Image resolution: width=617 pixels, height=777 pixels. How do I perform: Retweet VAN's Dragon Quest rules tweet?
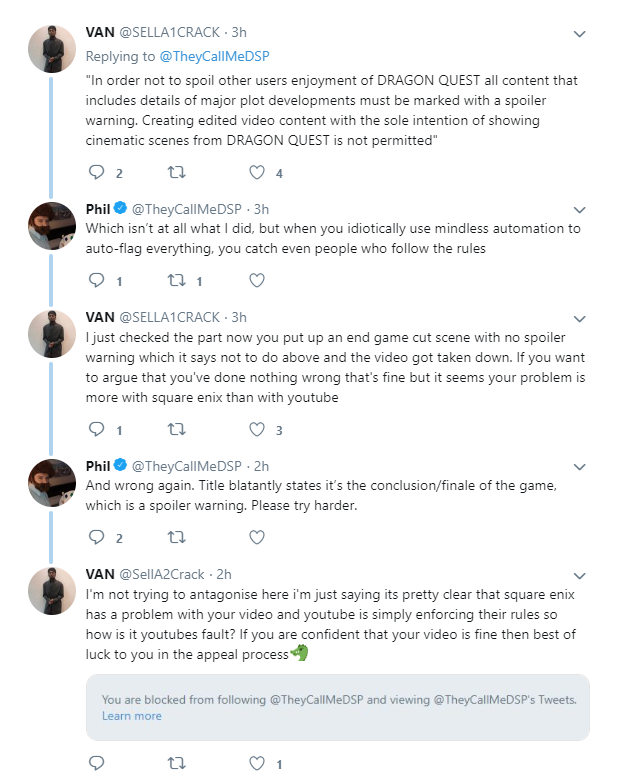[x=176, y=172]
